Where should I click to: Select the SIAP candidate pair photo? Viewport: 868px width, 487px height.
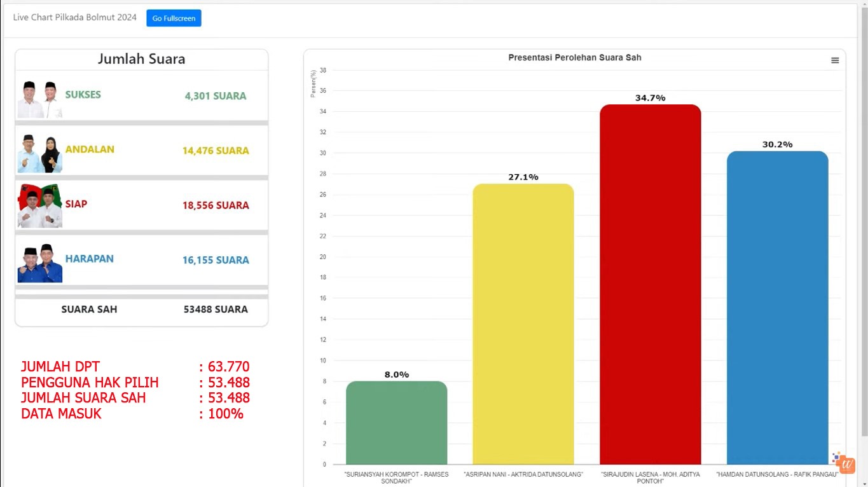[x=39, y=206]
